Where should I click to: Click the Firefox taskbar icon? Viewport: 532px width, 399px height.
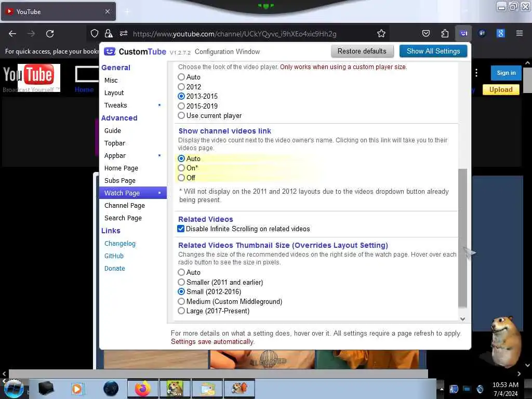[x=143, y=389]
